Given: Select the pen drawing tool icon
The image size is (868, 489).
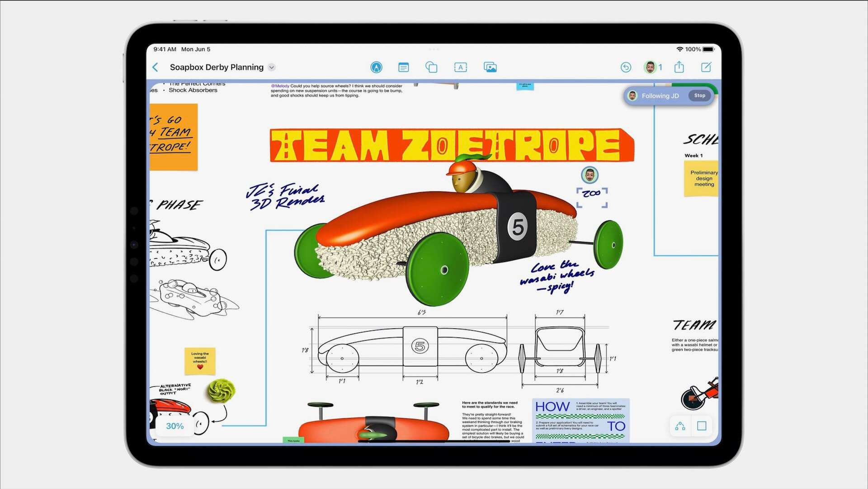Looking at the screenshot, I should coord(376,67).
